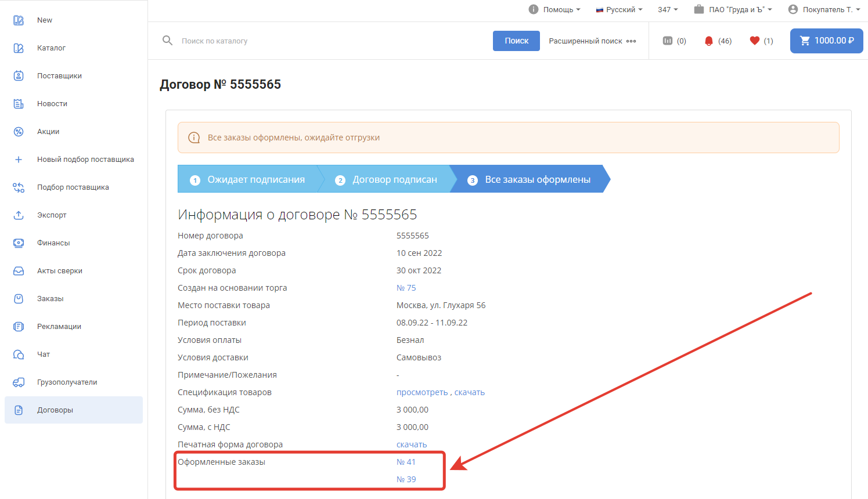
Task: Open the Покупатель Т. user menu
Action: pyautogui.click(x=824, y=10)
